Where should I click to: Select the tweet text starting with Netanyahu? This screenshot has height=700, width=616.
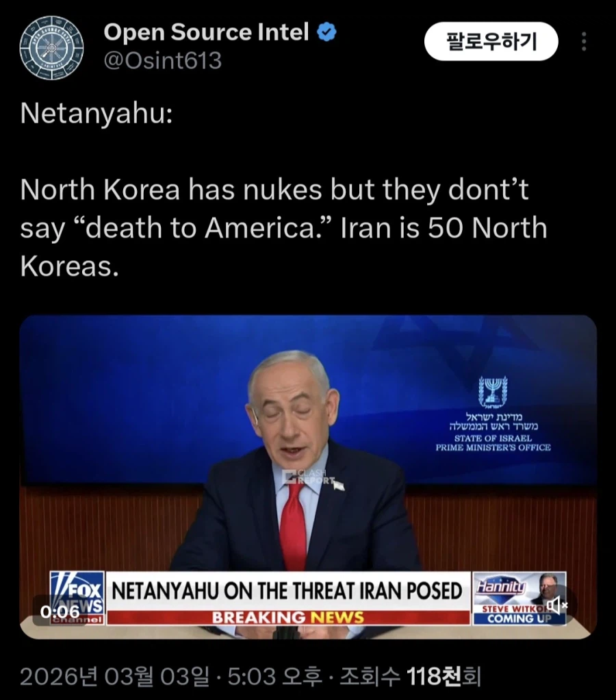pos(283,190)
